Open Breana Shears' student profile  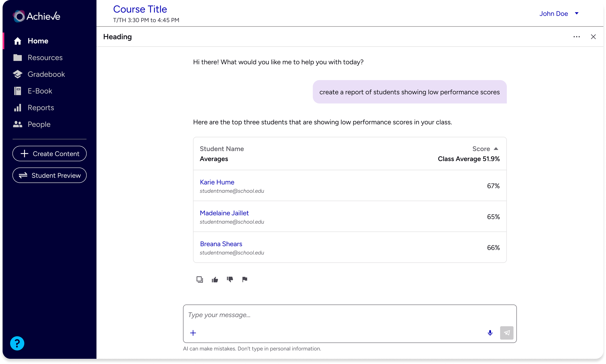[x=221, y=244]
